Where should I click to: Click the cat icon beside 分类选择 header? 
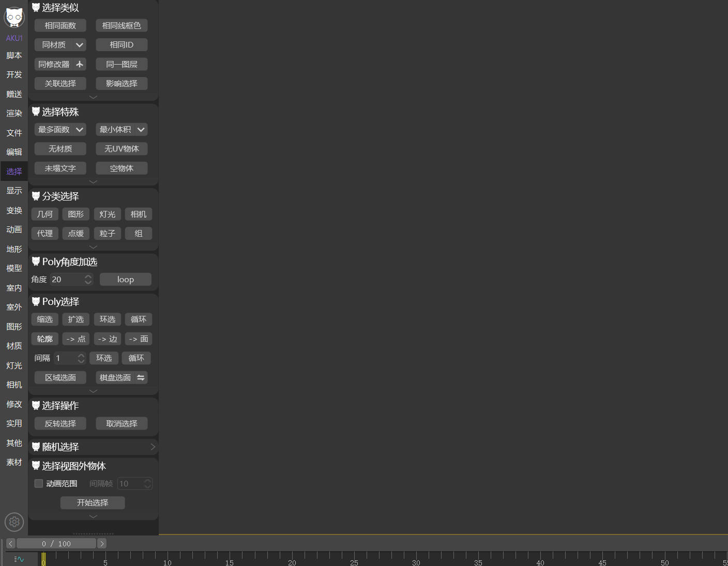[36, 196]
